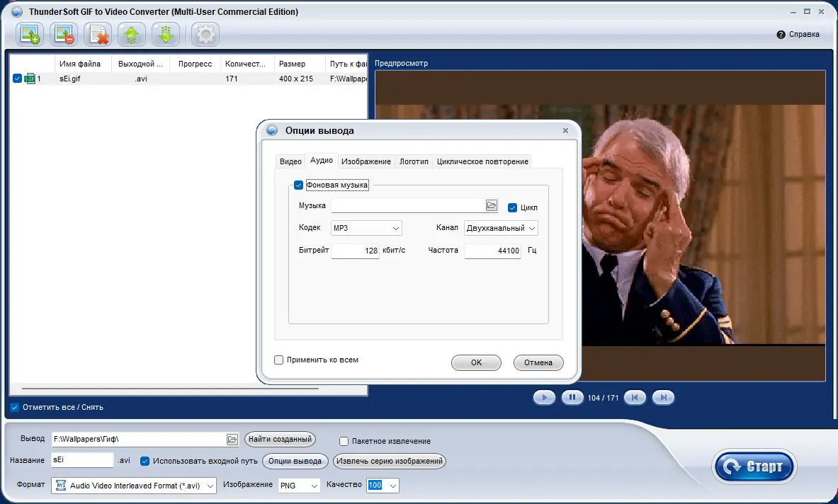
Task: Switch to the Изображение tab
Action: pyautogui.click(x=366, y=161)
